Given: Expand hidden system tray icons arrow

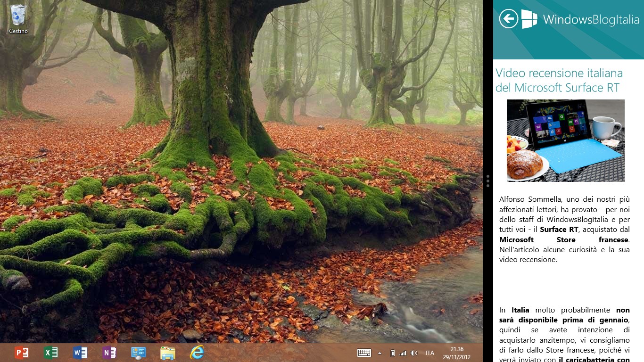Looking at the screenshot, I should coord(380,353).
